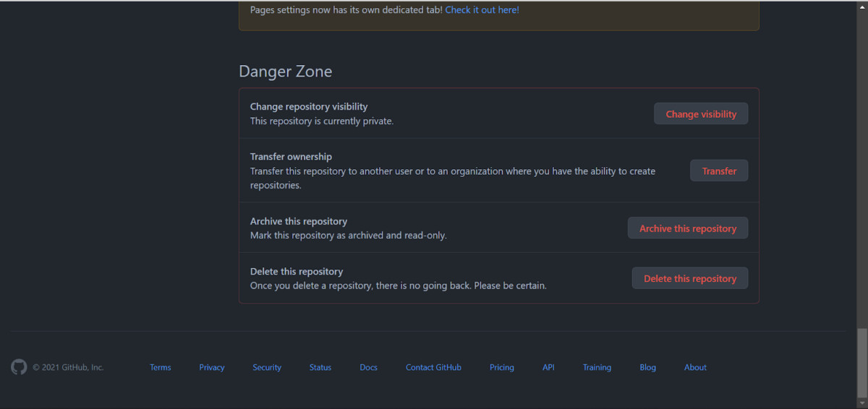The height and width of the screenshot is (409, 868).
Task: Click Delete this repository button
Action: [689, 278]
